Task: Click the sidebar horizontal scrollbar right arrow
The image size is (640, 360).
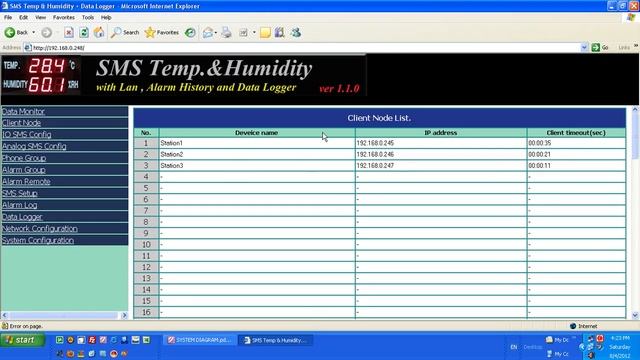Action: 124,315
